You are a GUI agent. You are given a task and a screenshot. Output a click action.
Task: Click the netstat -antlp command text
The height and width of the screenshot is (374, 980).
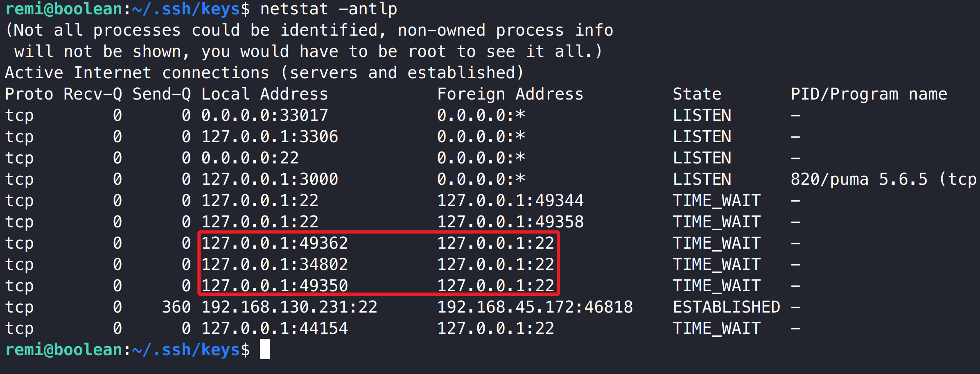(x=328, y=9)
